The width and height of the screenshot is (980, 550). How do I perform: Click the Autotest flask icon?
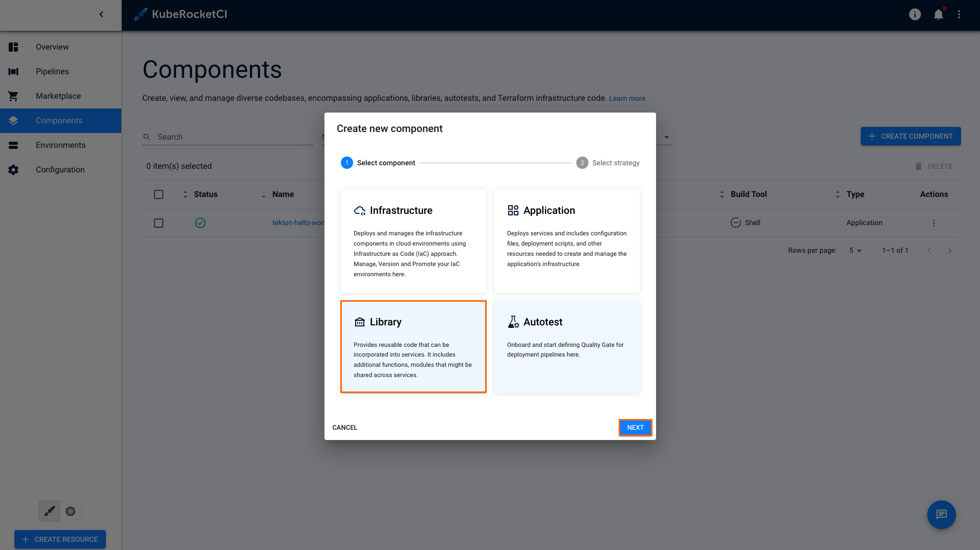(x=513, y=322)
